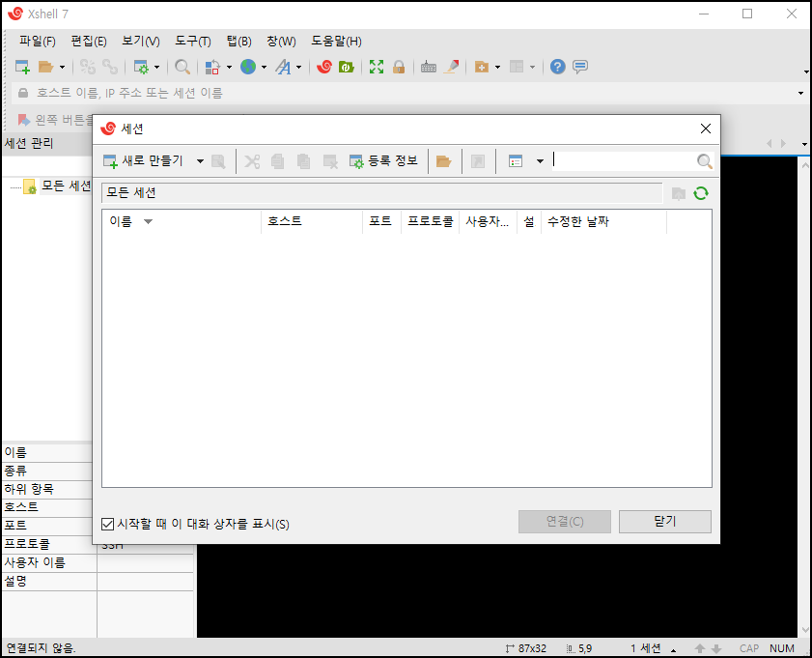The height and width of the screenshot is (658, 812).
Task: Click the view mode icon in sessions dialog
Action: (516, 161)
